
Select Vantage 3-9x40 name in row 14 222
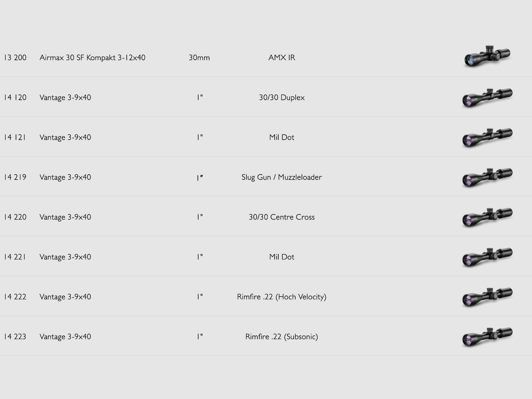65,297
